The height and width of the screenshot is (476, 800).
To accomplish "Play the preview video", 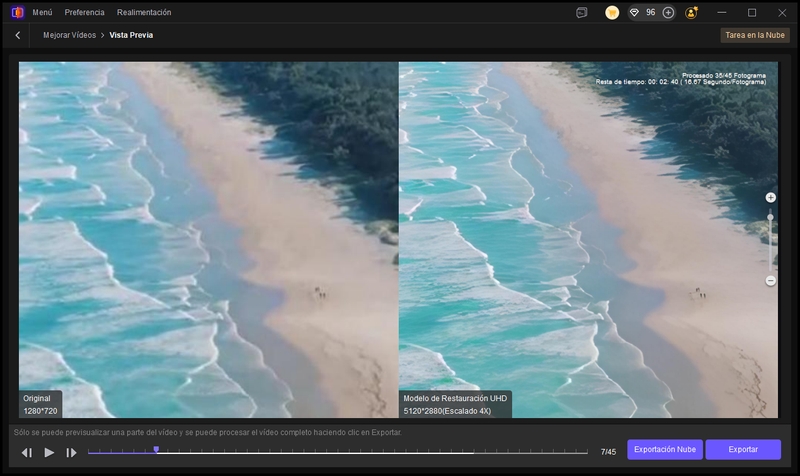I will [x=49, y=452].
